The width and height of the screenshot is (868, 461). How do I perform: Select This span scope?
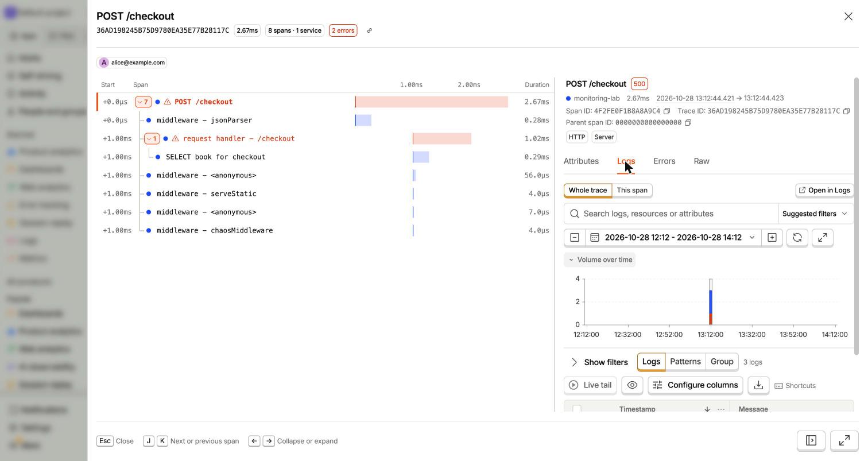click(632, 190)
